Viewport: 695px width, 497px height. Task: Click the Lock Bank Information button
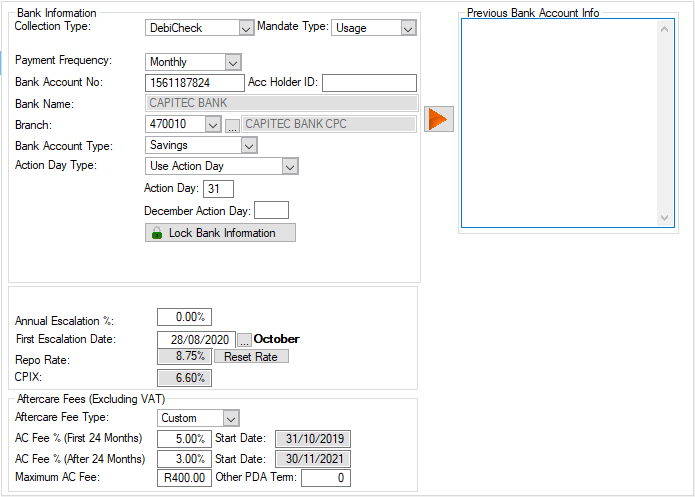[x=220, y=233]
